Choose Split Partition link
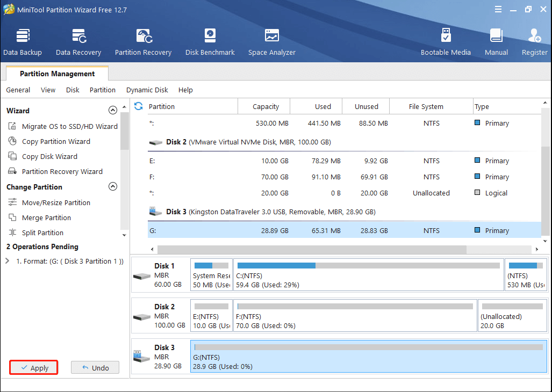This screenshot has height=392, width=552. click(42, 233)
